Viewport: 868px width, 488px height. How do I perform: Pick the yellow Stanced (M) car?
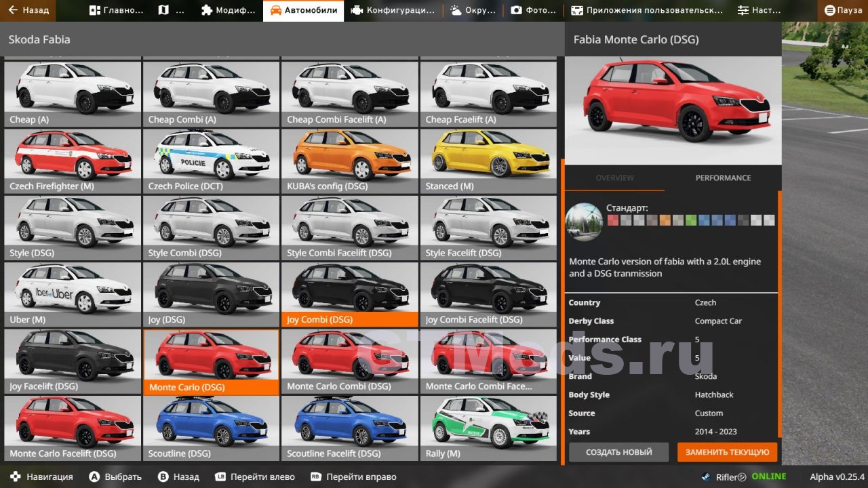coord(488,161)
